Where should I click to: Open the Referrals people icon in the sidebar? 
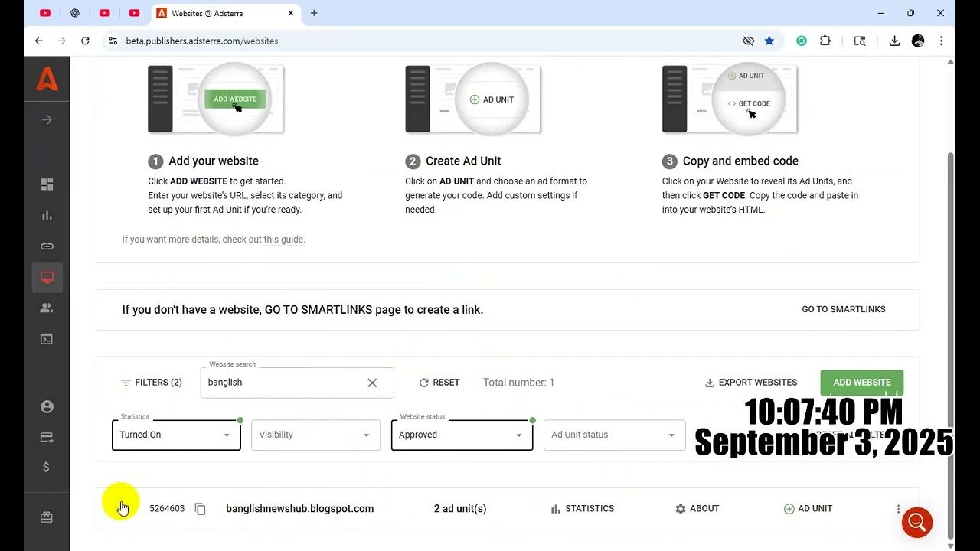coord(47,308)
